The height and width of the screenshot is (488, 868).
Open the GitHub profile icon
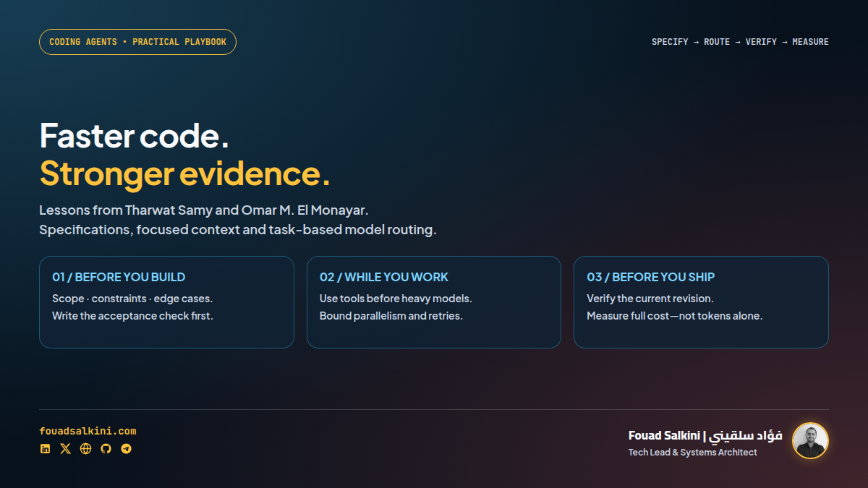106,449
